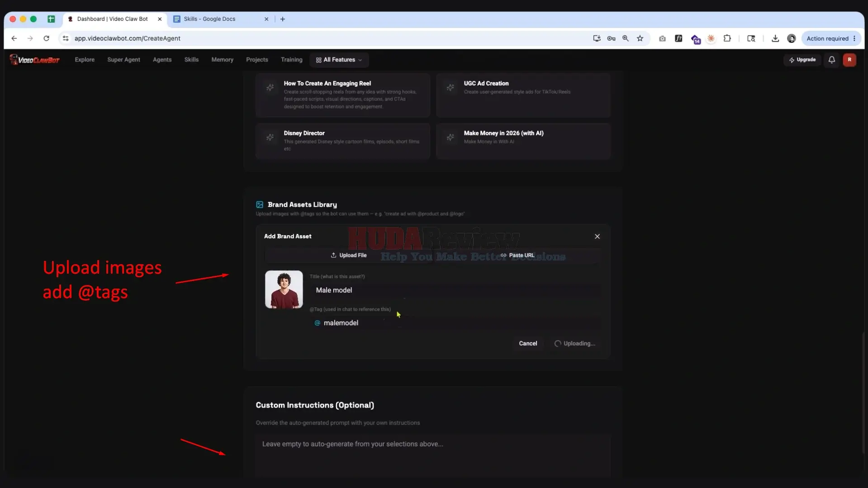Go to Super Agent page
Viewport: 868px width, 488px height.
click(123, 60)
